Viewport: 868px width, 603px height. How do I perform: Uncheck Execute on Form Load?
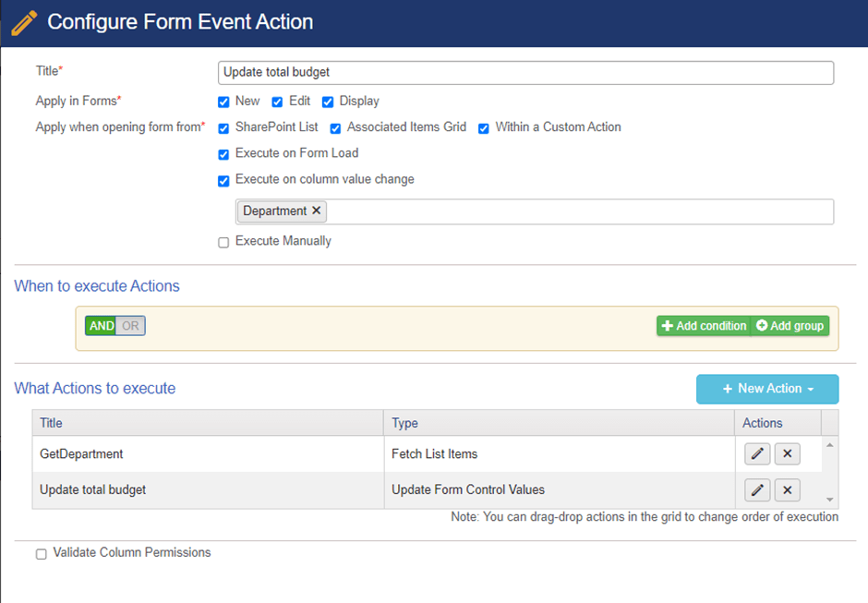pos(223,154)
